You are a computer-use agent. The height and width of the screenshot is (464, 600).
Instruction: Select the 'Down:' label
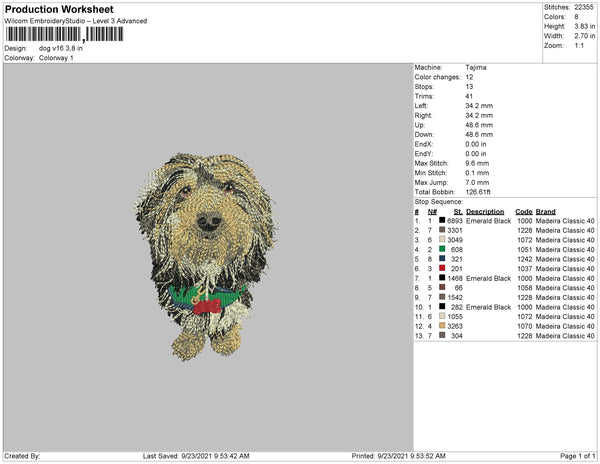pos(424,135)
